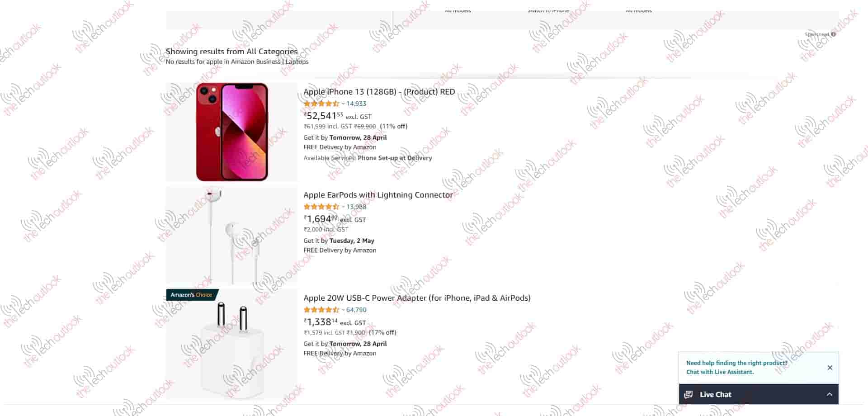Open the iPhone 13 rating dropdown arrow
868x416 pixels.
click(343, 104)
